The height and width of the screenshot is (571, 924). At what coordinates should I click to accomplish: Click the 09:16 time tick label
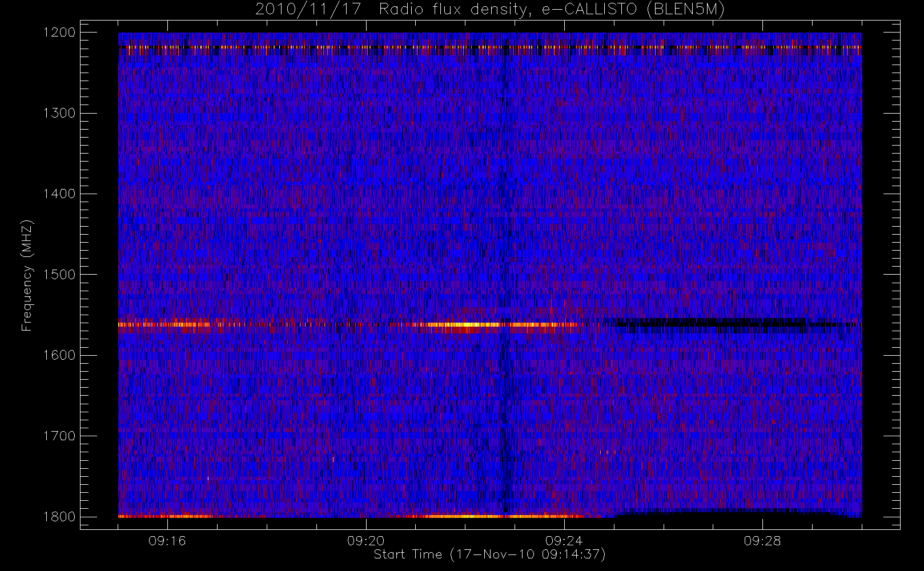(167, 540)
